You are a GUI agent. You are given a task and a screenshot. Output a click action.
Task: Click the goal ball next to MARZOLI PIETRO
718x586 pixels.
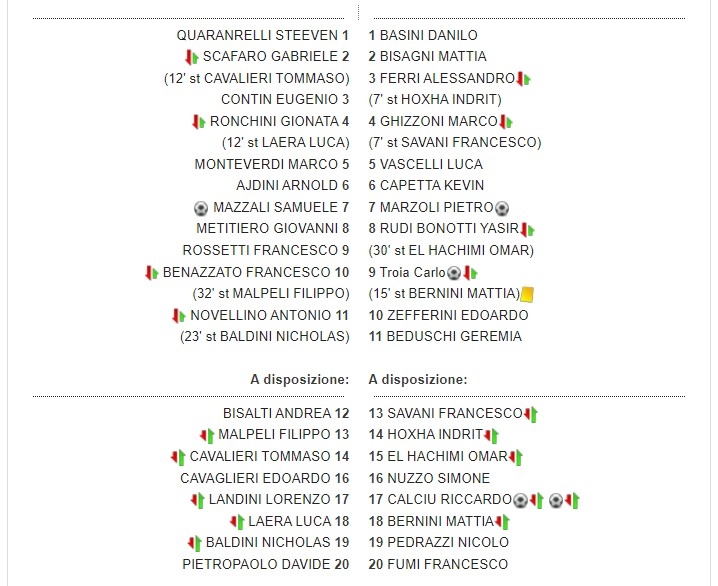click(502, 208)
